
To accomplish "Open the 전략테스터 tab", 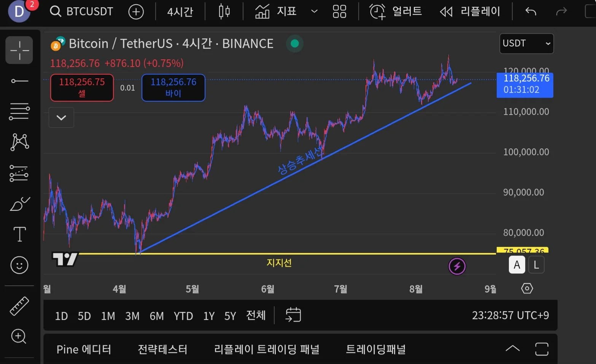I will click(162, 349).
